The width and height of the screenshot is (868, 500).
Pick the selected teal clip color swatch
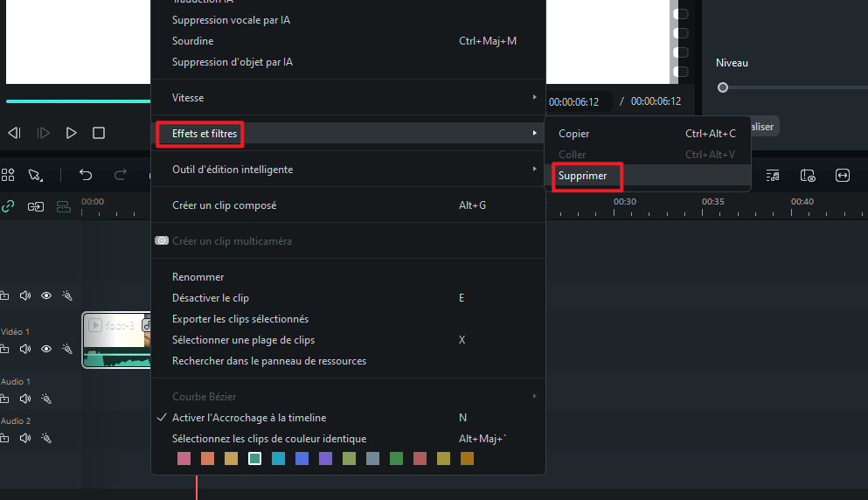pos(254,458)
